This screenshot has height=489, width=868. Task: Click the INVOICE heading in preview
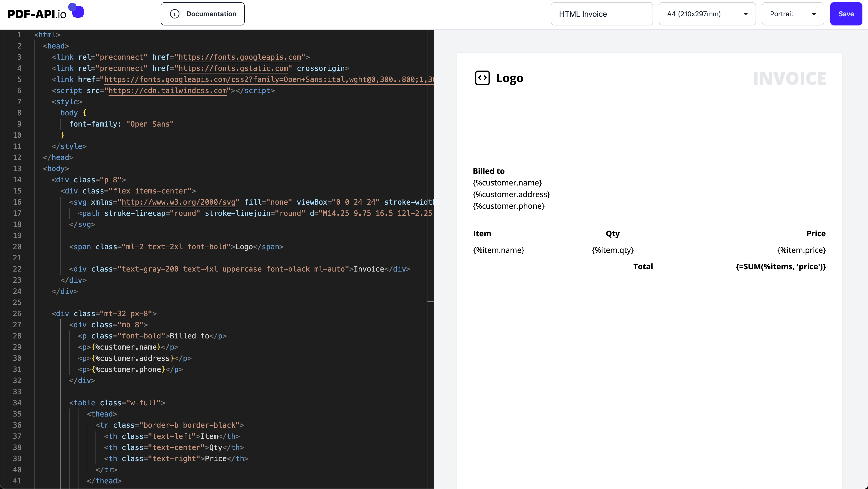pyautogui.click(x=789, y=79)
